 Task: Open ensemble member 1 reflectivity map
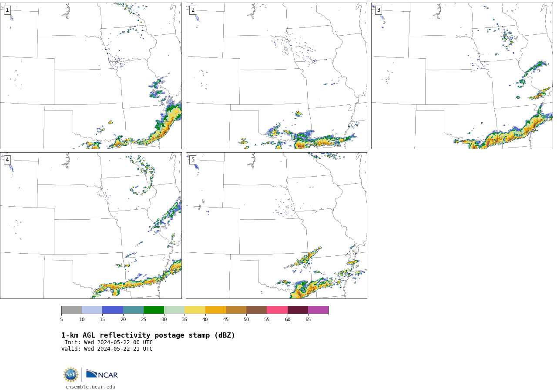point(91,76)
